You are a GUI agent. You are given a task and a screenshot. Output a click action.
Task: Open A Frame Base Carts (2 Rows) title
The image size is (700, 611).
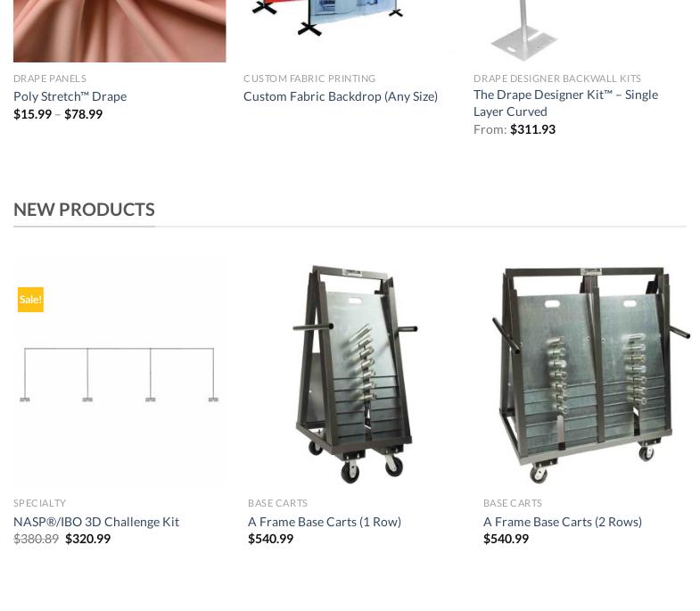coord(563,522)
